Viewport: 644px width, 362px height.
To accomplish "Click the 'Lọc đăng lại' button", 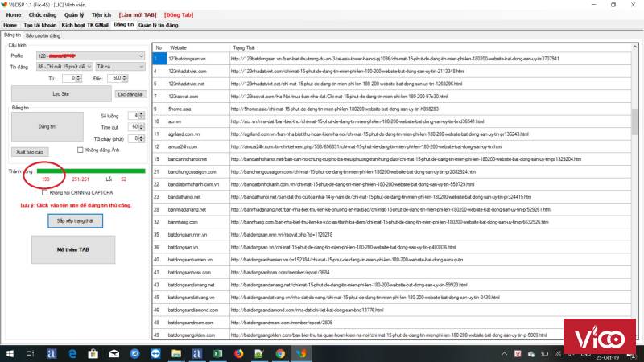I will point(130,94).
